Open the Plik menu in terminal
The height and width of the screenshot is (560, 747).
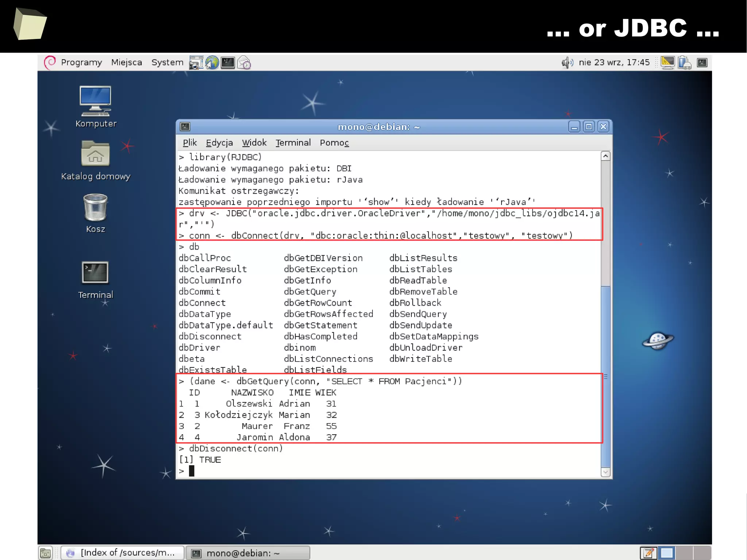(x=190, y=143)
